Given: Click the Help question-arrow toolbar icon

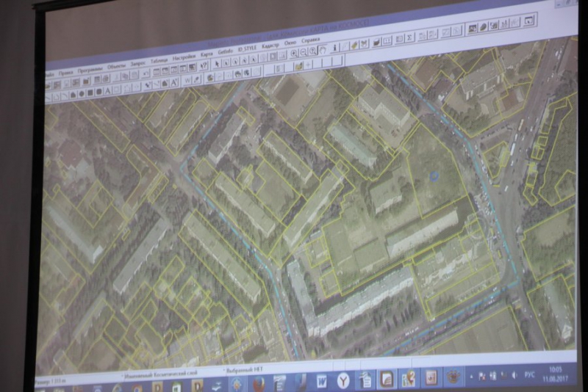Looking at the screenshot, I should click(204, 66).
